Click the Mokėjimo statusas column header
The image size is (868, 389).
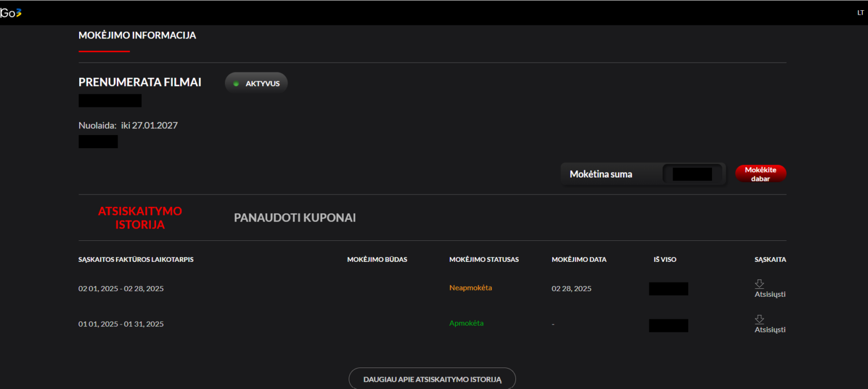click(484, 260)
